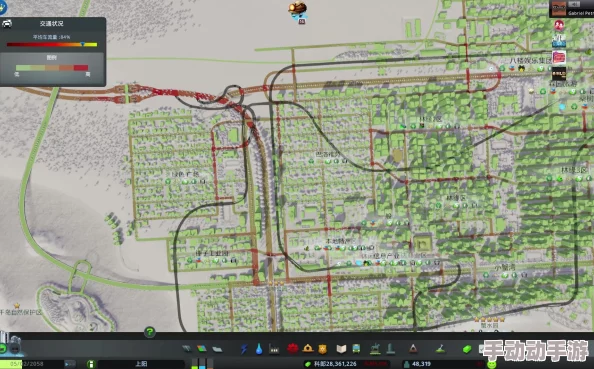Click the dark red legend swatch
Image resolution: width=594 pixels, height=369 pixels.
click(81, 68)
